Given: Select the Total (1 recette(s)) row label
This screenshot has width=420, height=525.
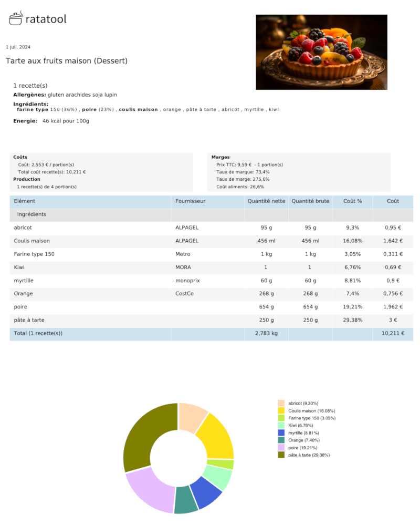Looking at the screenshot, I should 38,333.
